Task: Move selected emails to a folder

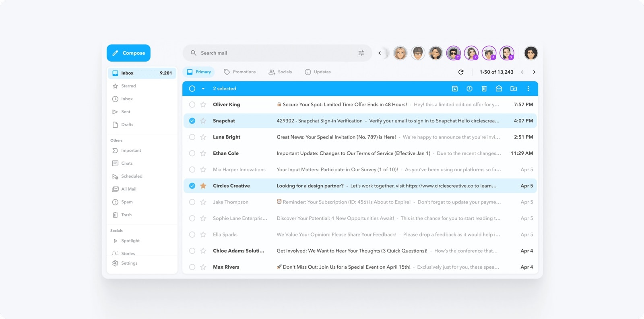Action: coord(514,89)
